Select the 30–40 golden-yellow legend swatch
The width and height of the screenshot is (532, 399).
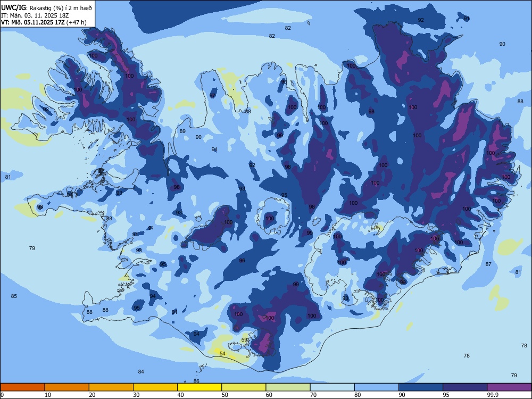155,387
